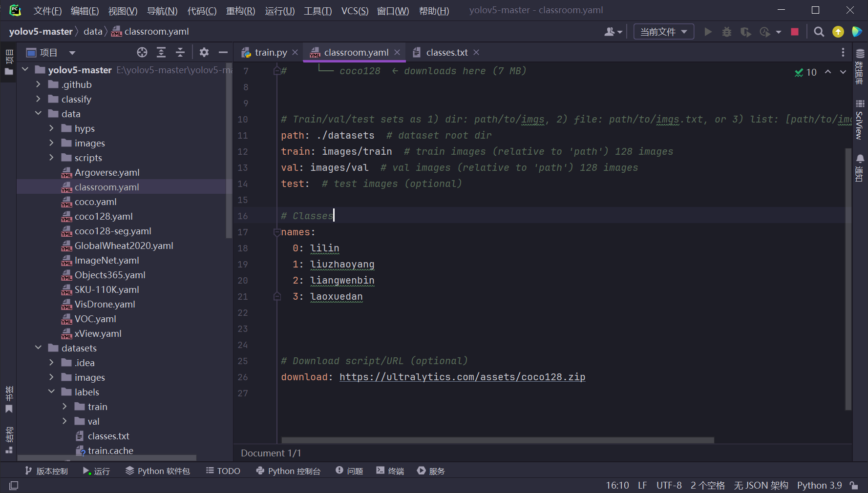Collapse the datasets folder
This screenshot has width=868, height=493.
click(38, 348)
